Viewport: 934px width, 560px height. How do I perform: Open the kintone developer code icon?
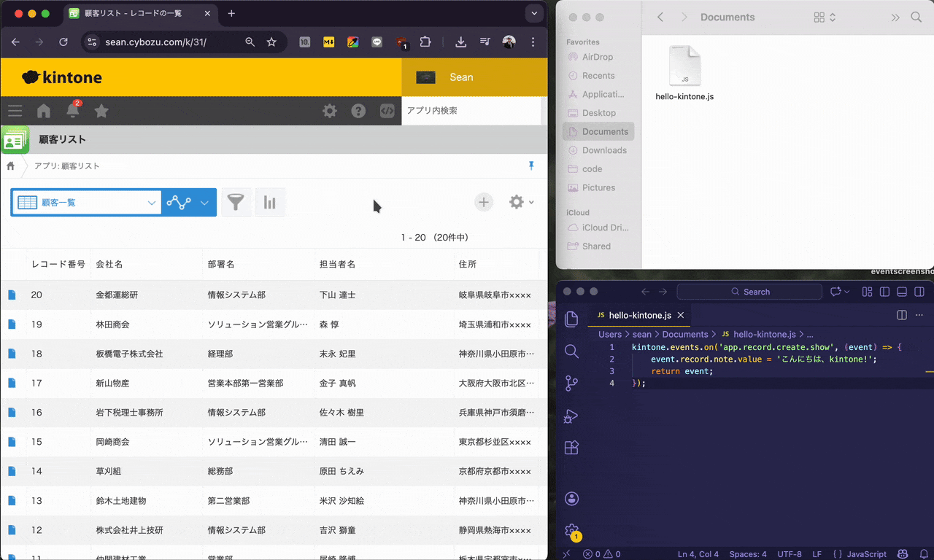click(387, 111)
